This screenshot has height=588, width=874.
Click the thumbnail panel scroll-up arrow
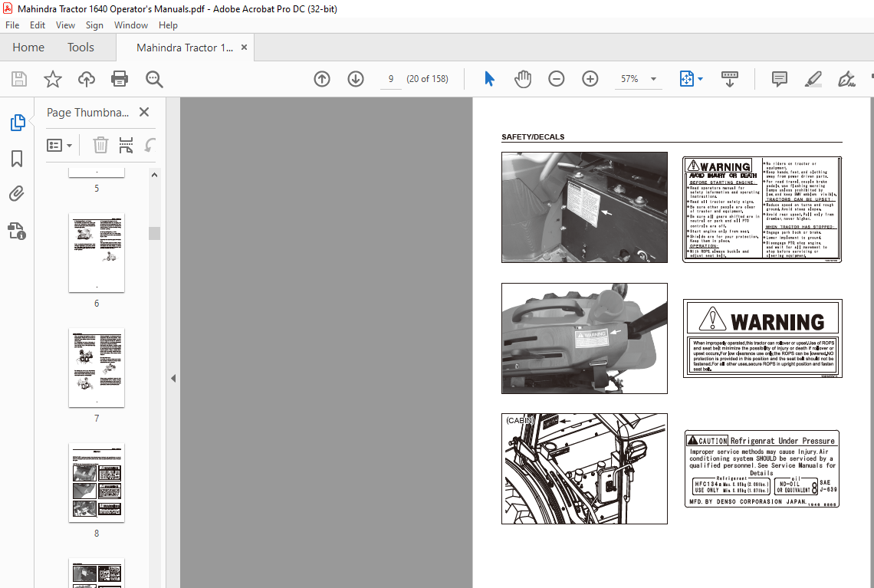(x=154, y=175)
